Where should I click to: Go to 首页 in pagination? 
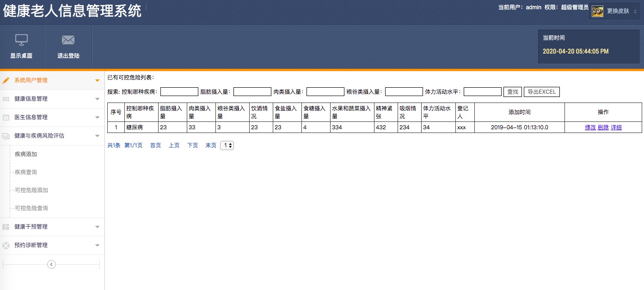point(155,145)
